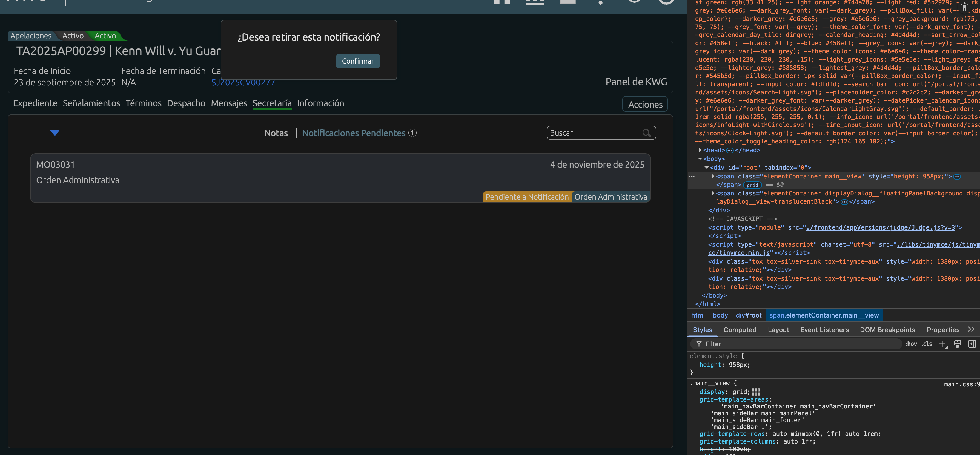Open the Señalamientos tab
This screenshot has width=980, height=455.
pyautogui.click(x=91, y=103)
